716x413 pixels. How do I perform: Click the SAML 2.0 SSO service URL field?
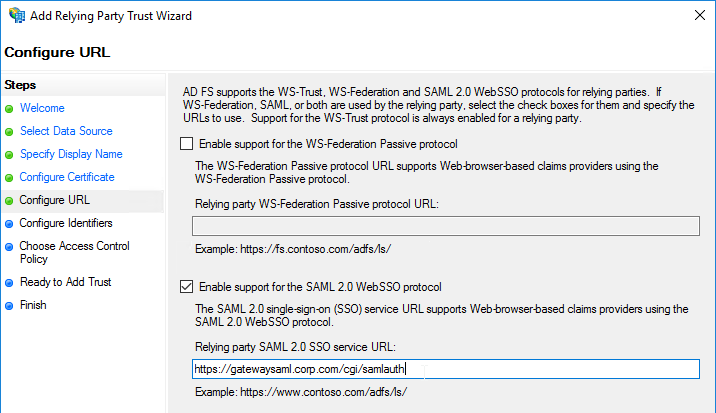tap(446, 369)
